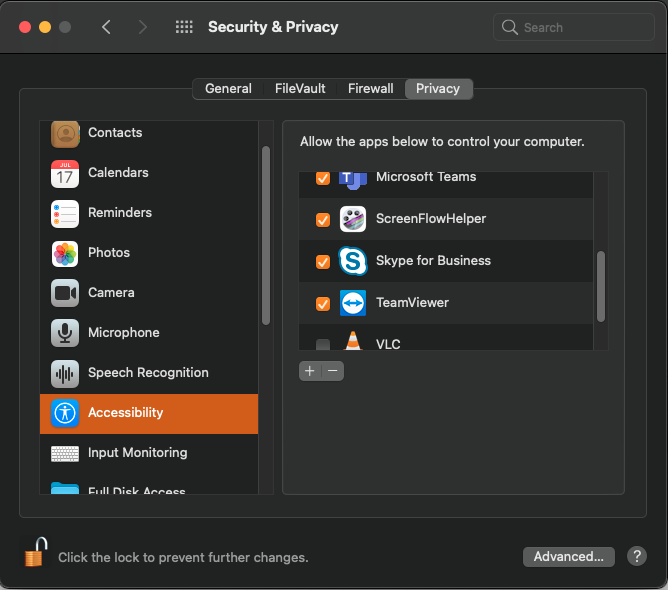Select the VLC label
The image size is (668, 590).
(x=388, y=344)
